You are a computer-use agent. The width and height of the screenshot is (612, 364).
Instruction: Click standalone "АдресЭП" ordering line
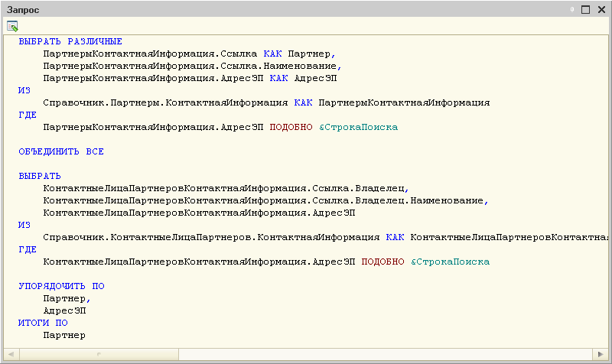(64, 310)
